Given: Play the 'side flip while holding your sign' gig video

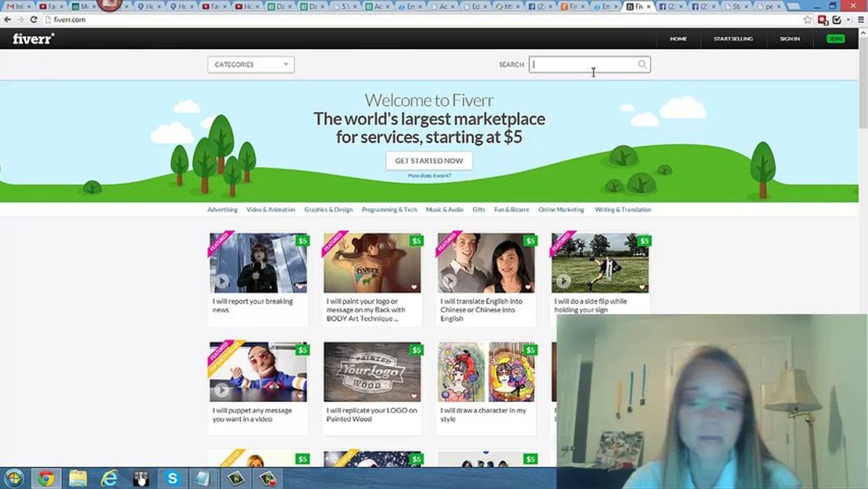Looking at the screenshot, I should [x=563, y=281].
